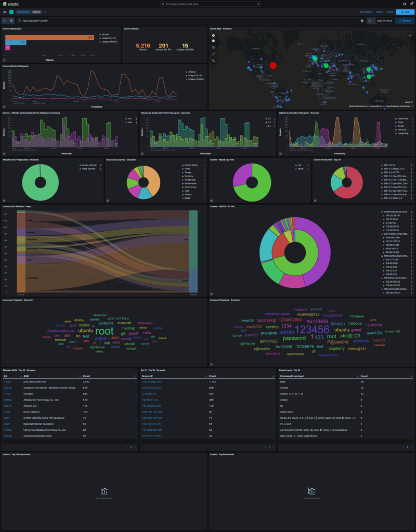Screen dimensions: 416x532
Task: Open the Dashboard breadcrumb
Action: click(23, 12)
